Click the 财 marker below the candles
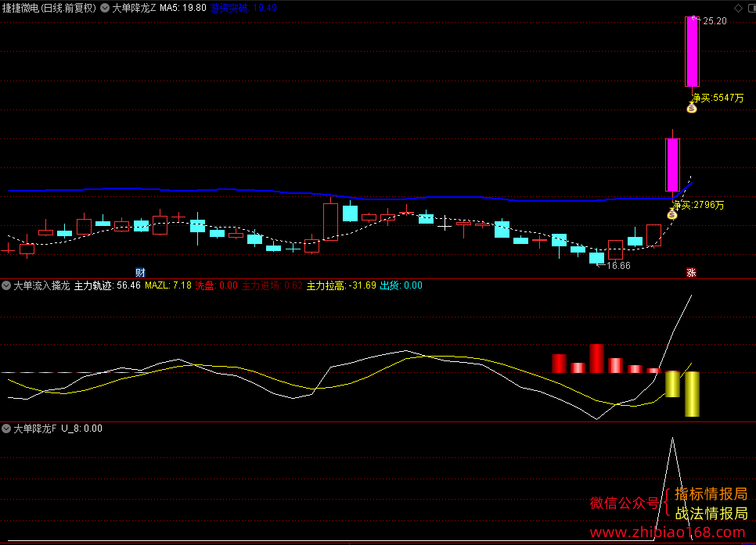Viewport: 756px width, 545px height. [x=140, y=272]
